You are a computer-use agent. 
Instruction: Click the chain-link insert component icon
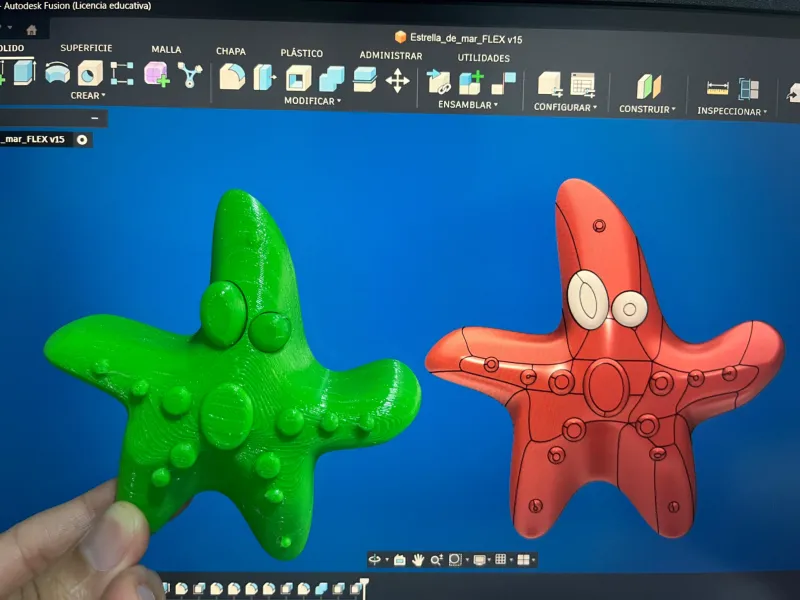click(439, 82)
